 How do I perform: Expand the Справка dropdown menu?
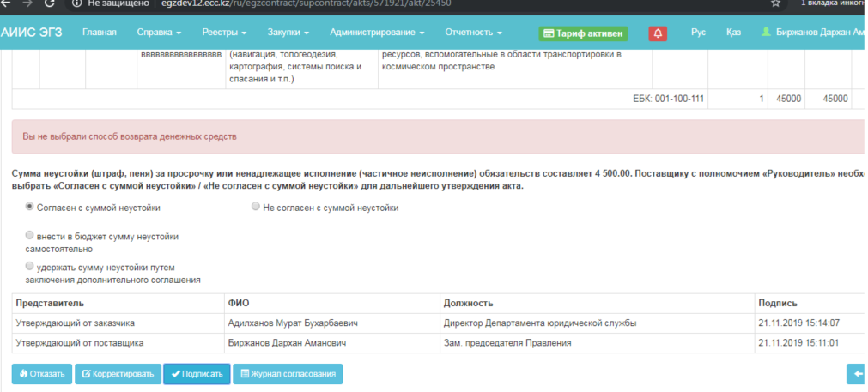(159, 33)
